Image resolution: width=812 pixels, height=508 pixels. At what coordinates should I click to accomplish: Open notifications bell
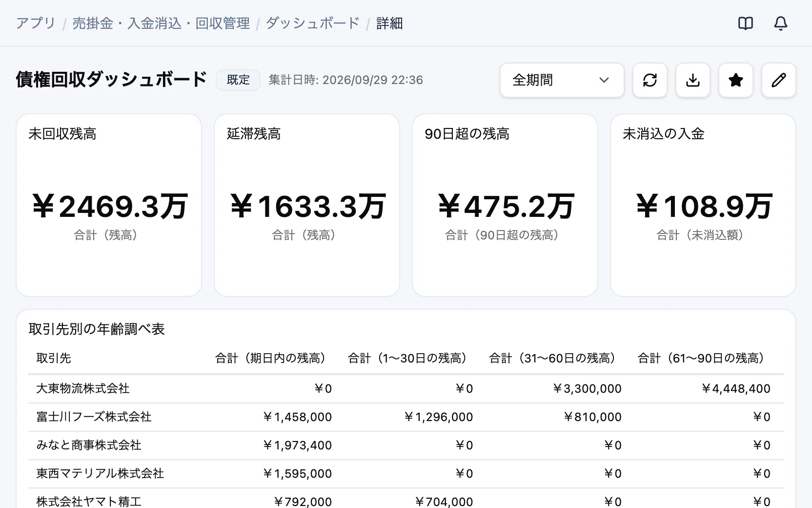pos(780,23)
